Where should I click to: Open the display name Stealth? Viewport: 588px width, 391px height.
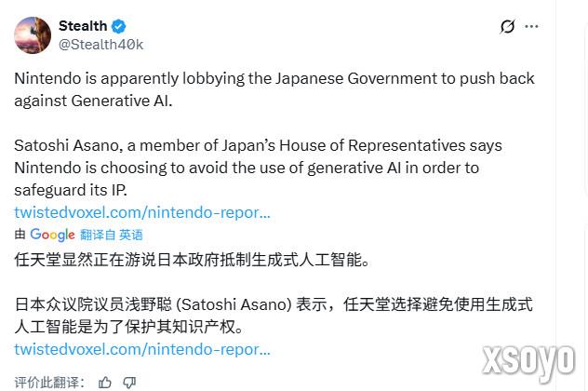pos(83,26)
